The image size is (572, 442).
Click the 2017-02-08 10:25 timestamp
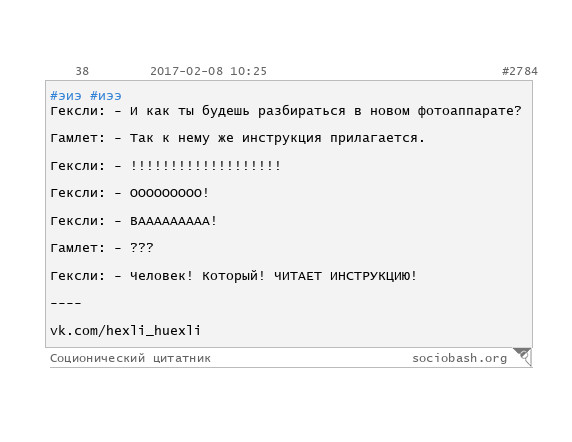point(208,71)
